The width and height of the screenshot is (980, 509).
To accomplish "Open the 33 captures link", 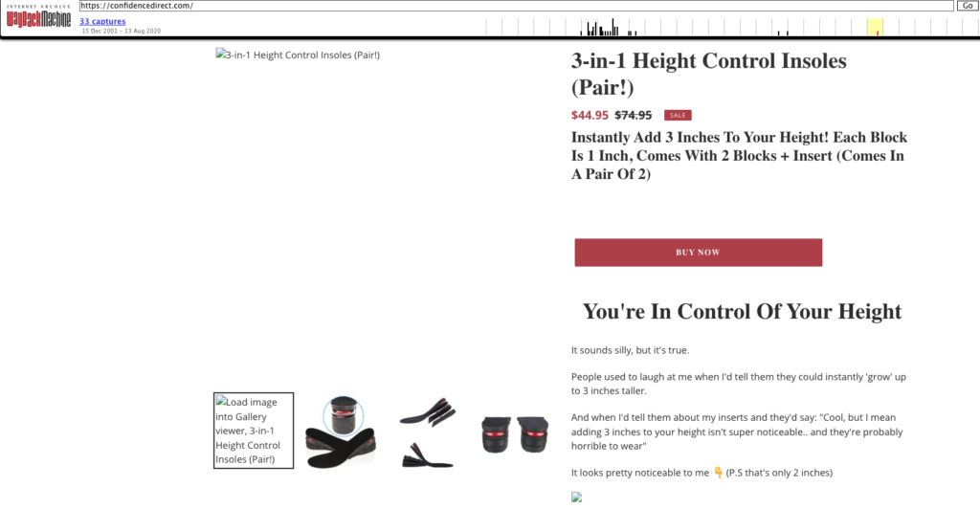I will (102, 21).
